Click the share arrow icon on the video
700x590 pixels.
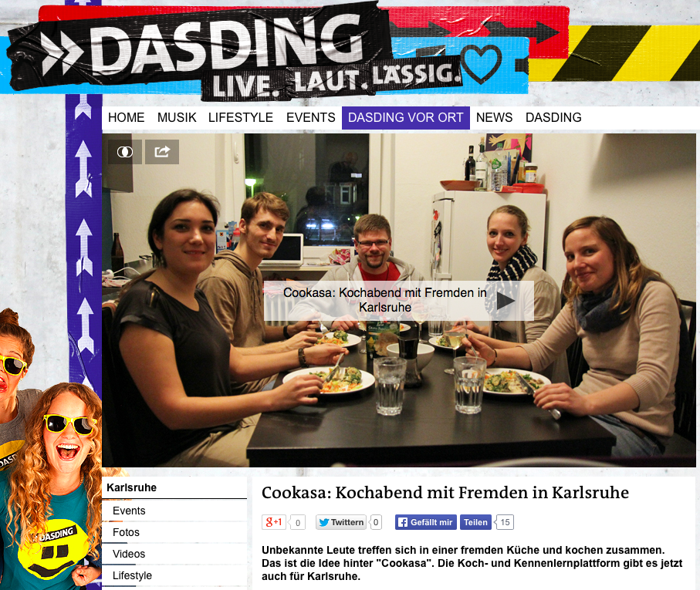(162, 152)
